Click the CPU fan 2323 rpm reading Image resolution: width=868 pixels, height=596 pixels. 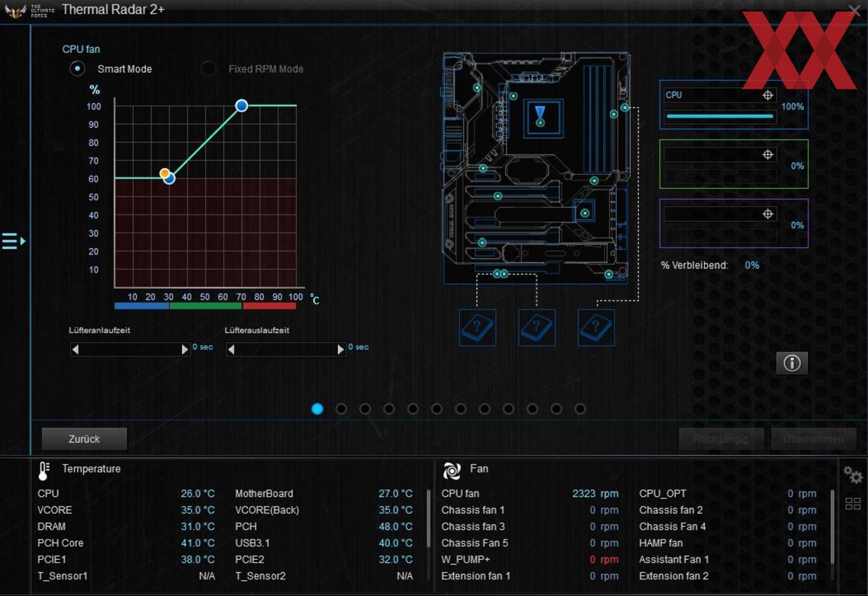(x=595, y=493)
